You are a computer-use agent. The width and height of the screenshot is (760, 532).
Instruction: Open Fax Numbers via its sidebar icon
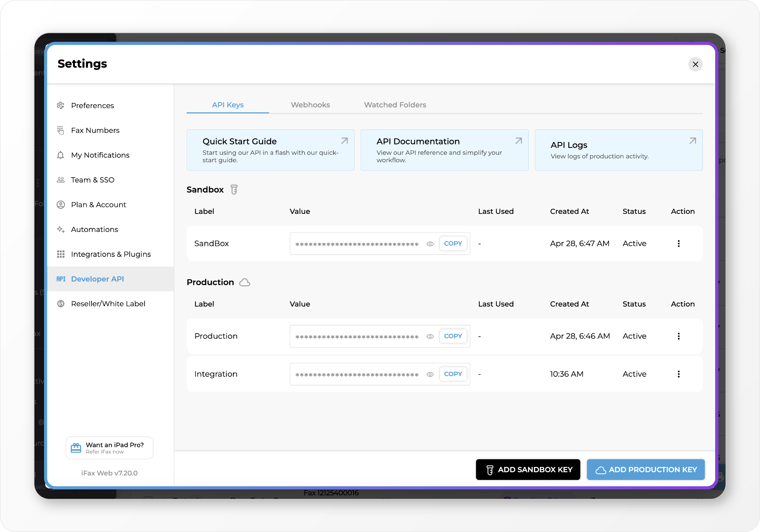point(61,130)
